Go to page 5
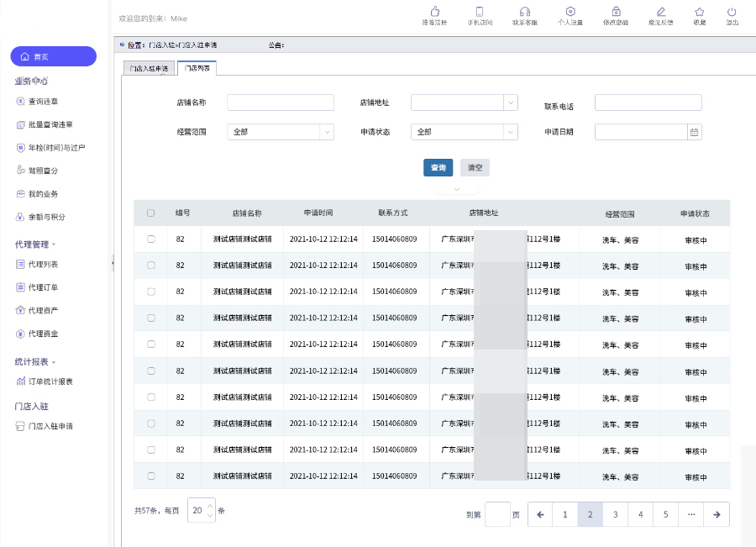Viewport: 756px width, 547px height. 665,515
